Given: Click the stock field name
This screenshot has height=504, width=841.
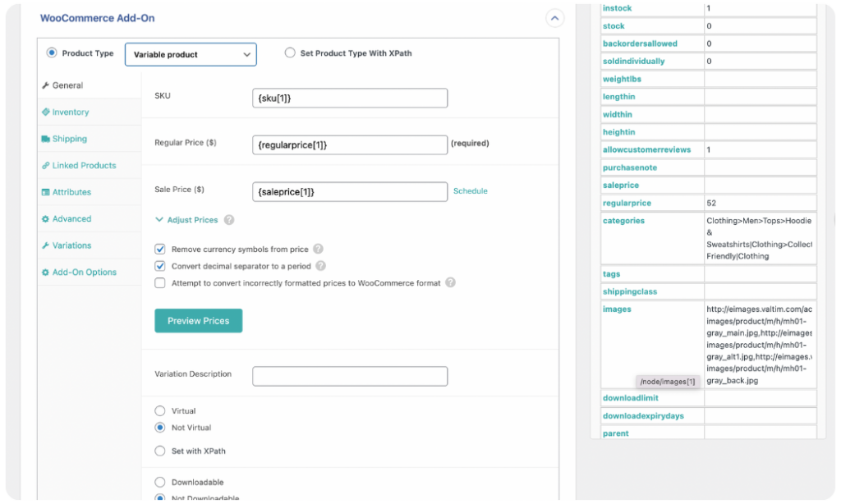Looking at the screenshot, I should click(x=613, y=25).
